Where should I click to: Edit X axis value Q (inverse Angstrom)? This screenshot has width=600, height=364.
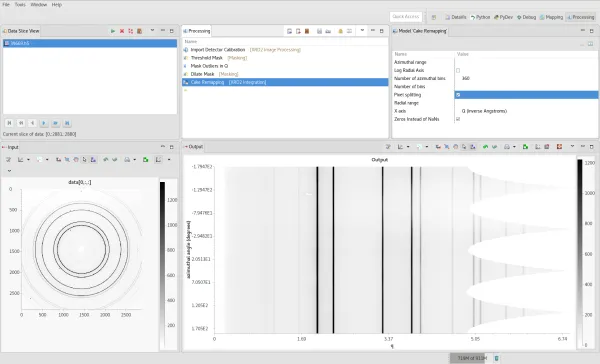point(526,111)
